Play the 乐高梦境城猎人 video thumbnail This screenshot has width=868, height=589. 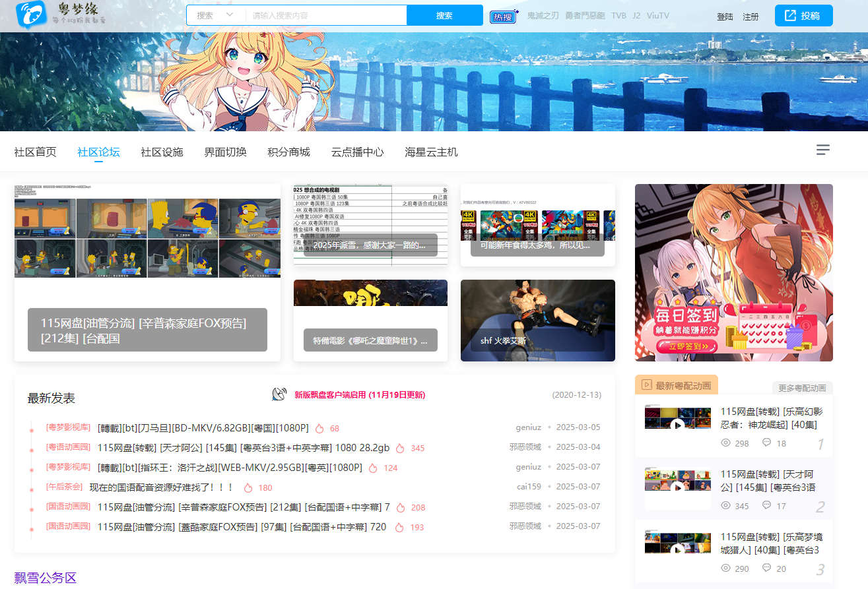click(678, 551)
